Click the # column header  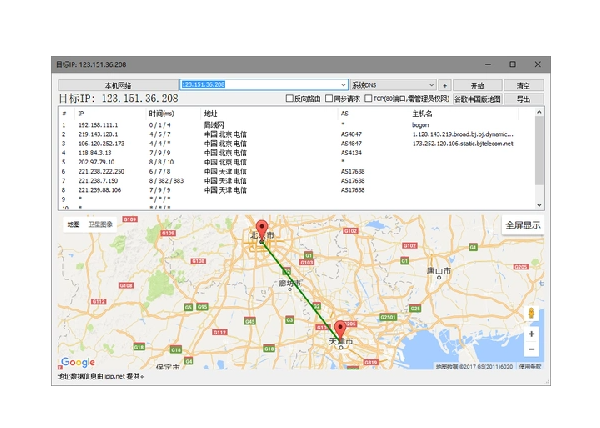(67, 114)
